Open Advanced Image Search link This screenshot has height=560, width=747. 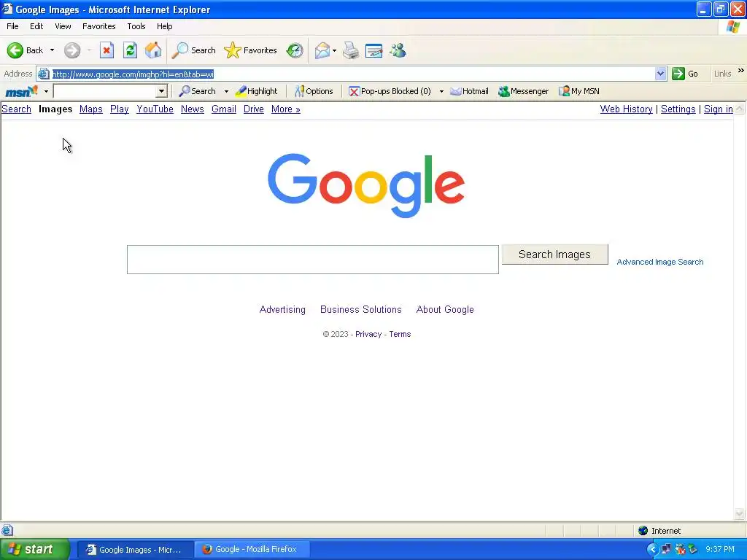(659, 262)
